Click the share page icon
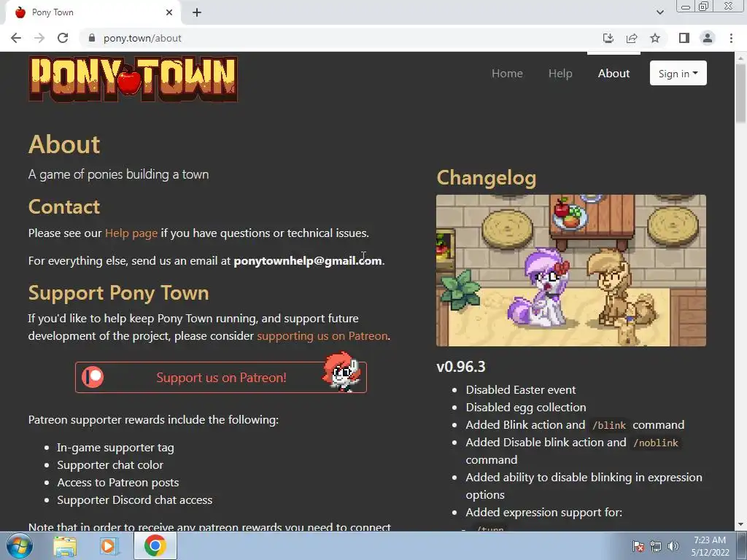747x560 pixels. [x=632, y=38]
